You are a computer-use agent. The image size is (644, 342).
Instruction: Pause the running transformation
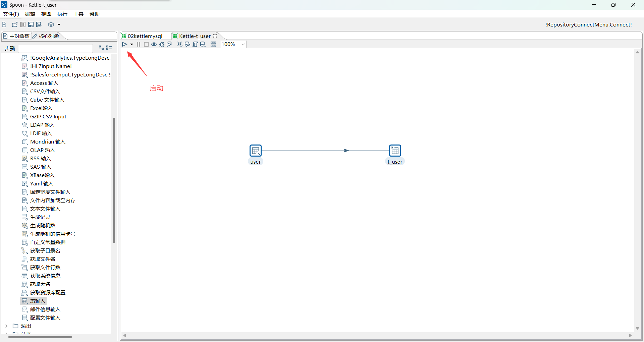click(x=139, y=44)
